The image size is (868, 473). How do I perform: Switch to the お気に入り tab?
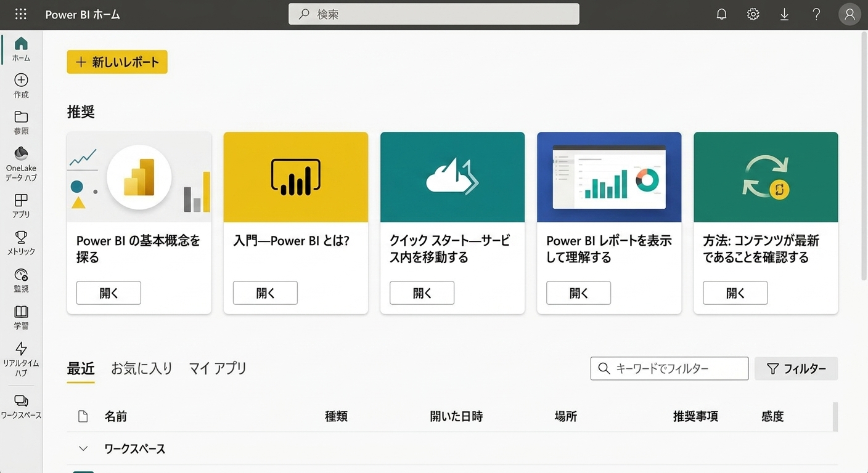pos(142,369)
